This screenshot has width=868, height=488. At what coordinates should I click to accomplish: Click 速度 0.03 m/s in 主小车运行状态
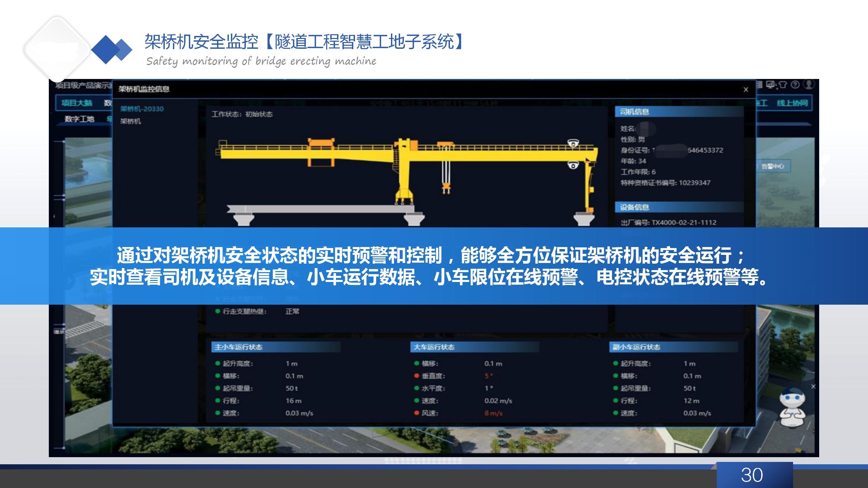tap(264, 413)
